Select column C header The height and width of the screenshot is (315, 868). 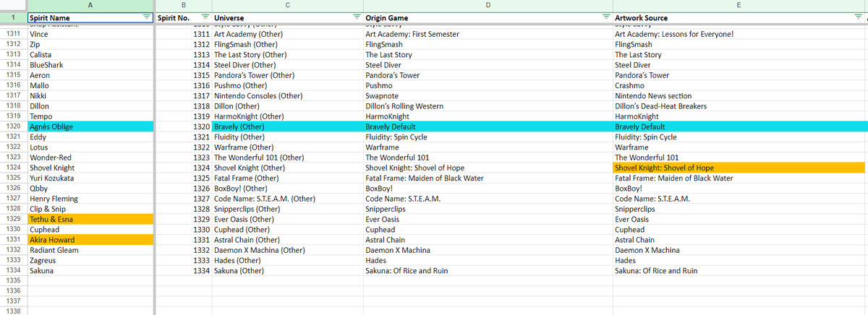click(288, 5)
